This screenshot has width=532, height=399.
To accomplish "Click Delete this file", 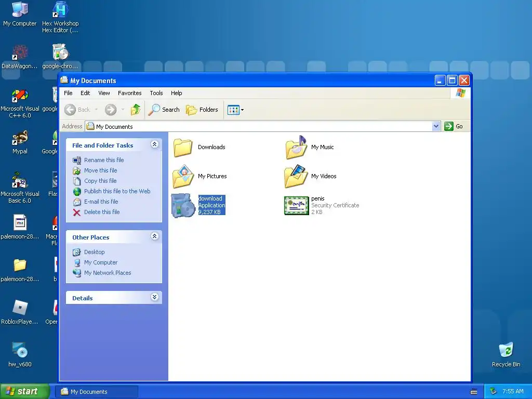I will point(102,212).
